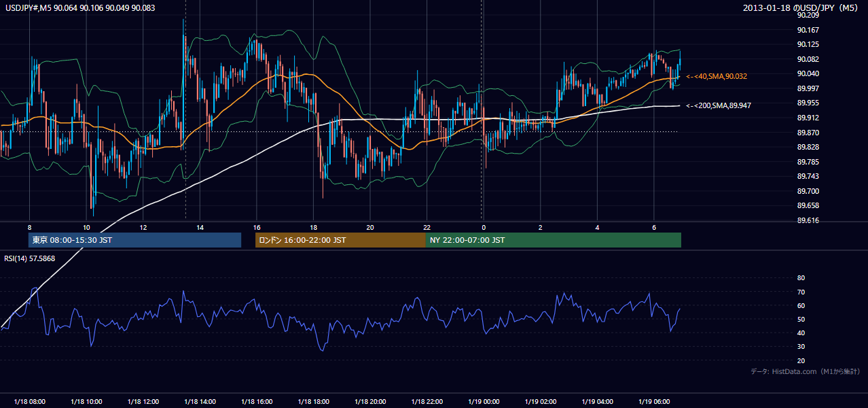
Task: Click the 1/19 04:00 time label
Action: (x=597, y=402)
